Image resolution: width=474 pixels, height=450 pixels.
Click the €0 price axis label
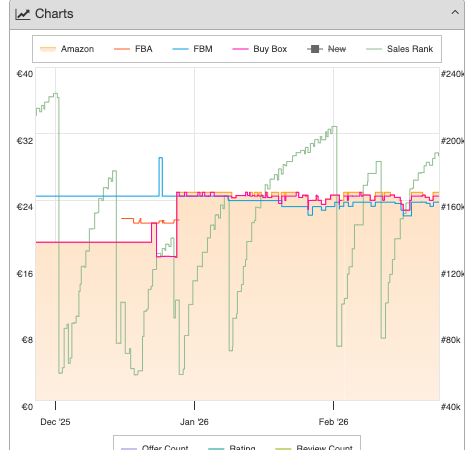pyautogui.click(x=27, y=407)
